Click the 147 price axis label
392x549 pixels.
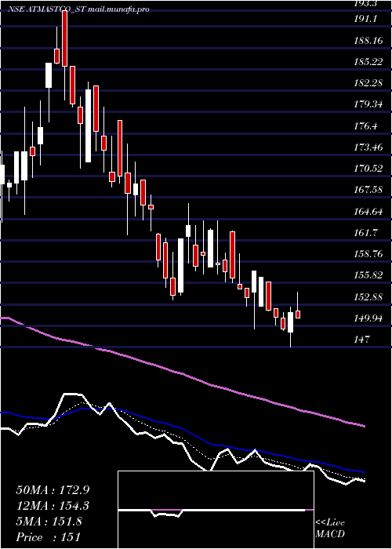pyautogui.click(x=362, y=340)
